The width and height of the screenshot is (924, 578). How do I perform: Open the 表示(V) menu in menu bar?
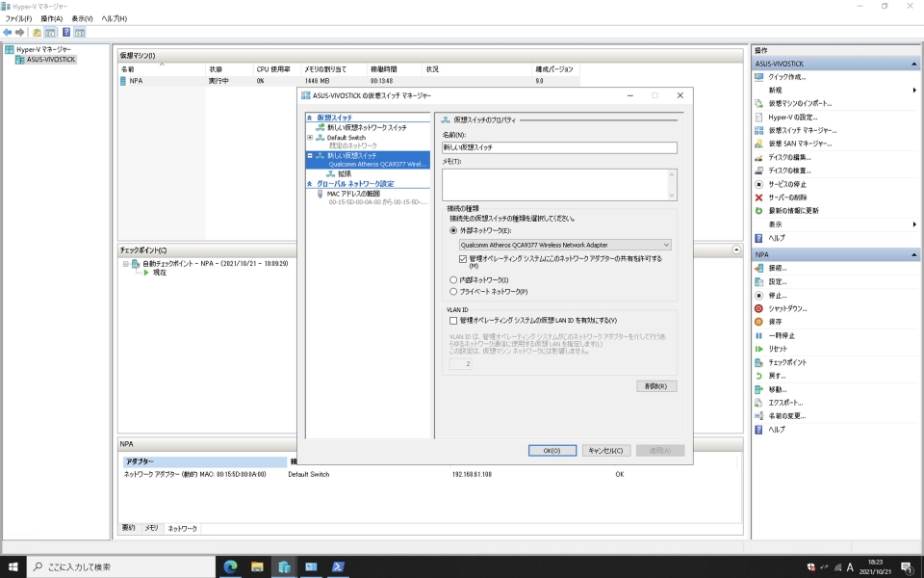click(x=82, y=18)
